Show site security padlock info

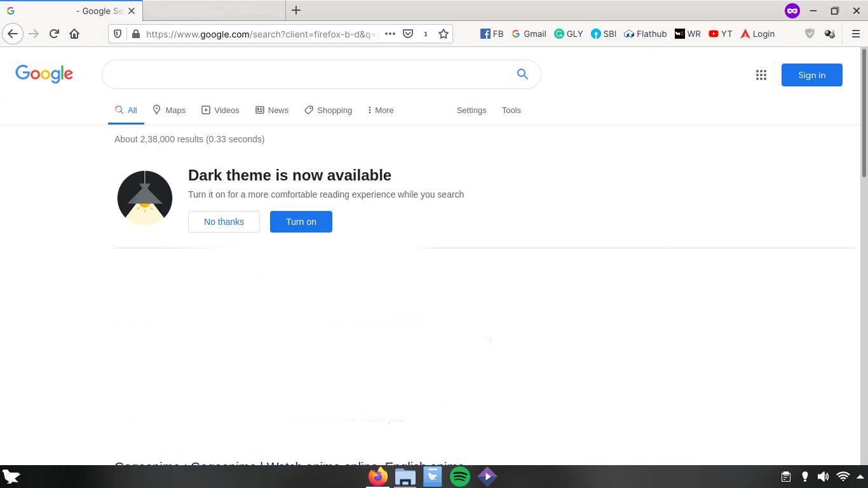(x=135, y=34)
